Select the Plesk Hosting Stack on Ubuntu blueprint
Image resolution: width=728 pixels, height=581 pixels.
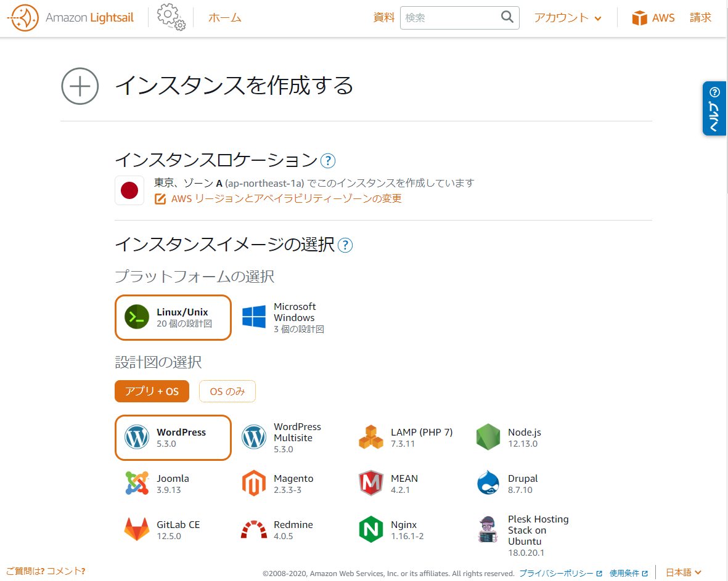(x=524, y=535)
